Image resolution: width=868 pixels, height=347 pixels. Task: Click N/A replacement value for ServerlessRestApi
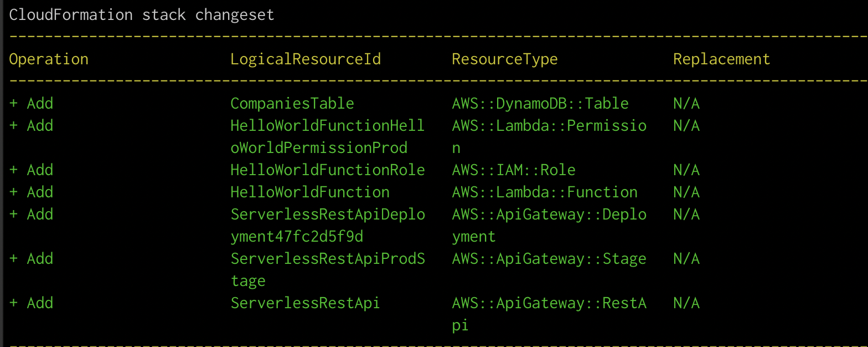[x=686, y=303]
